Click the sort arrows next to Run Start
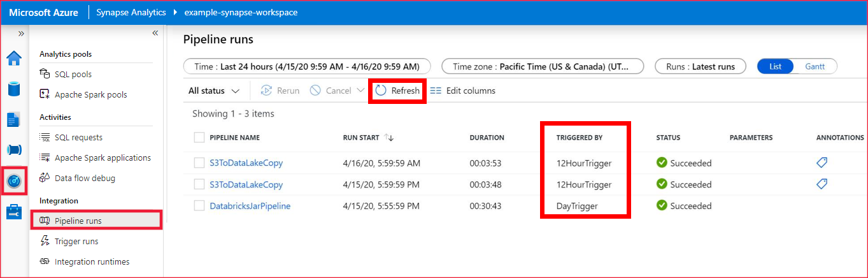The height and width of the screenshot is (278, 868). point(389,138)
